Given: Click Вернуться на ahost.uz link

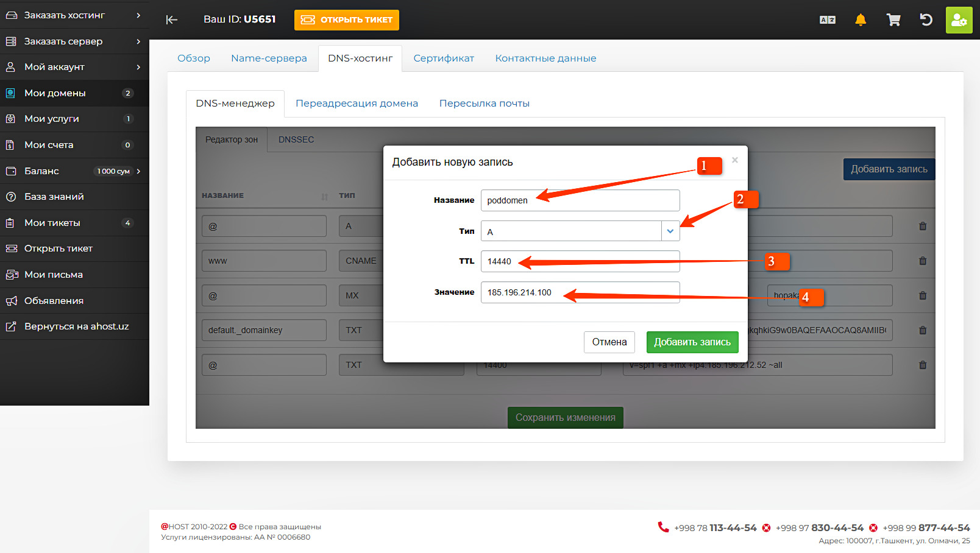Looking at the screenshot, I should pyautogui.click(x=74, y=326).
